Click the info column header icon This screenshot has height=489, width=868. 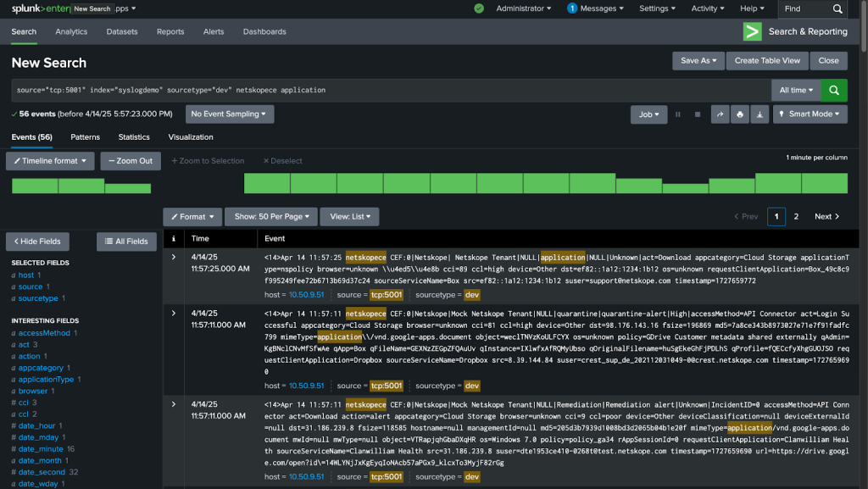coord(173,238)
